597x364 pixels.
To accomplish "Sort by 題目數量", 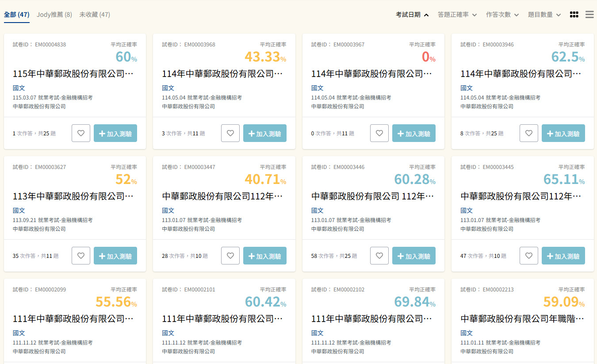I will coord(544,15).
